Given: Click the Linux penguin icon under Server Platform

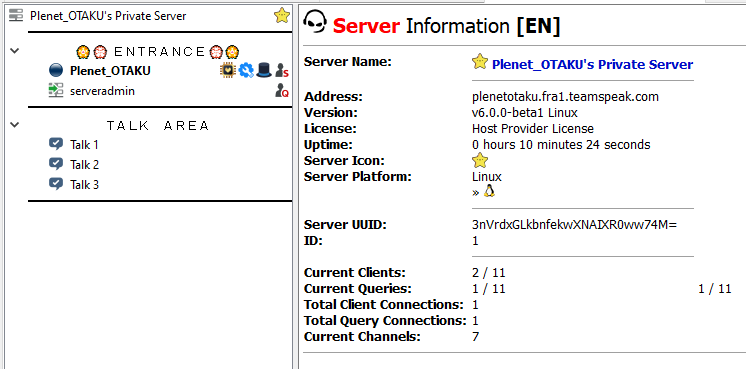Looking at the screenshot, I should [489, 192].
